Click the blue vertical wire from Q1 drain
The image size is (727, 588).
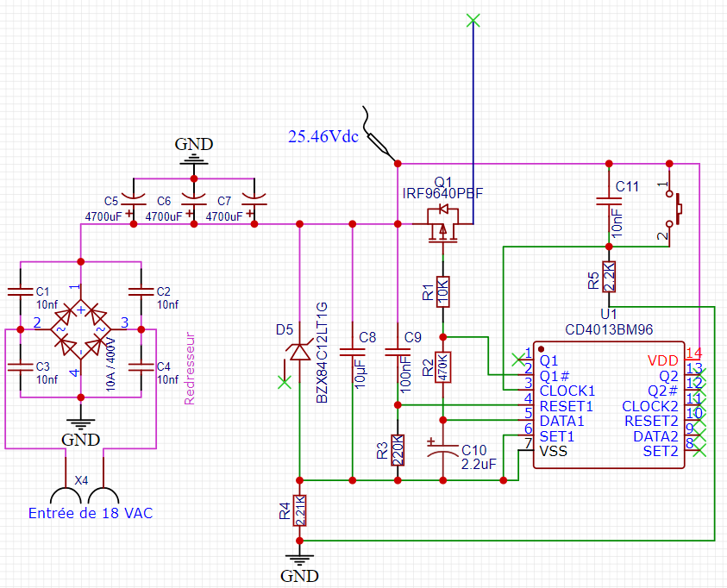point(473,121)
